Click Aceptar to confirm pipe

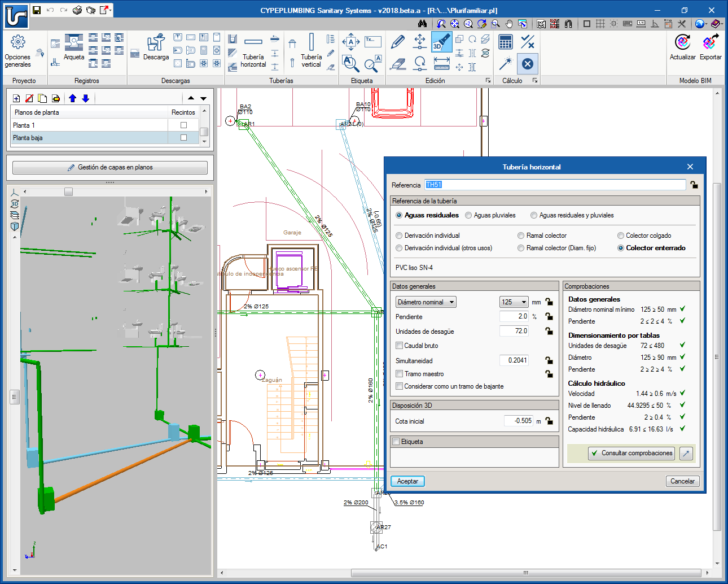(x=407, y=481)
